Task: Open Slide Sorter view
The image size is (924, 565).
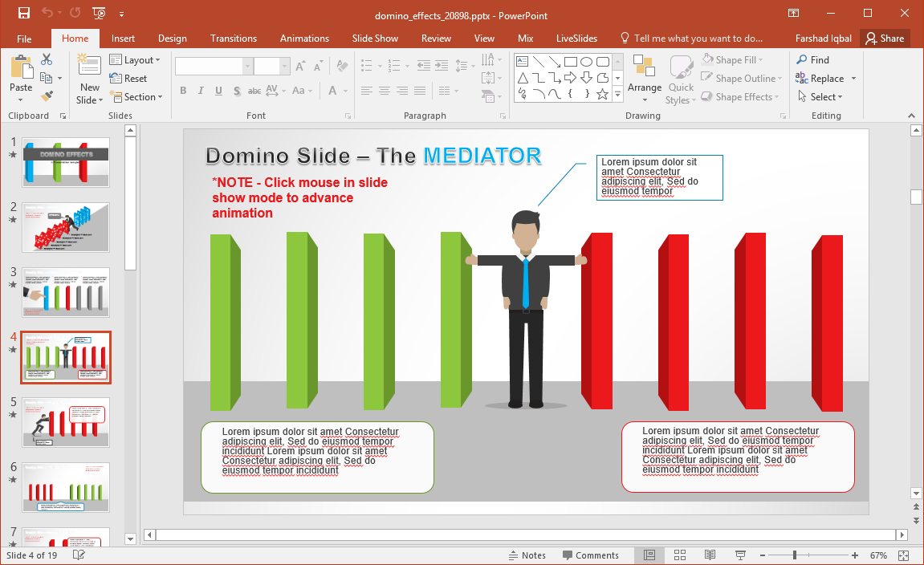Action: (679, 555)
